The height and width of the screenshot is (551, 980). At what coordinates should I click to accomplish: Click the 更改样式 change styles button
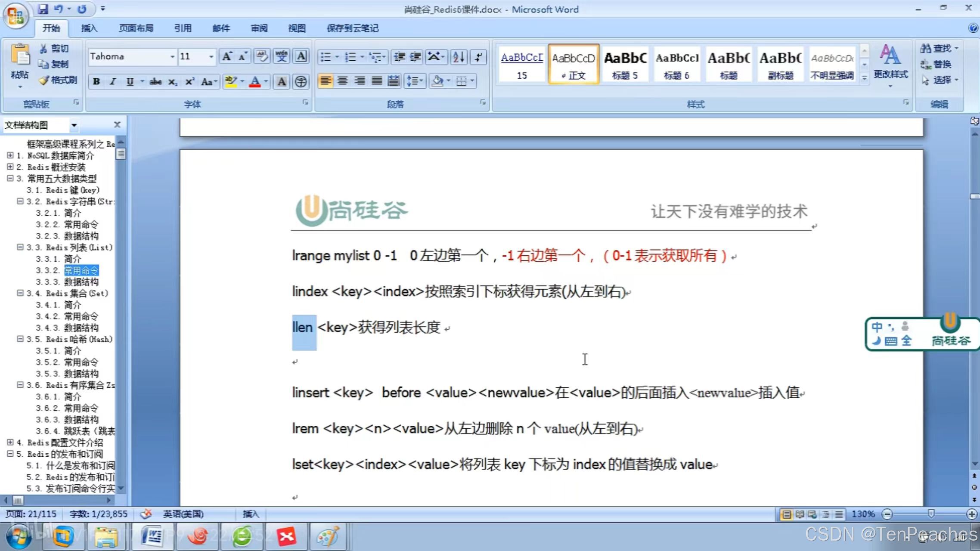pos(890,65)
